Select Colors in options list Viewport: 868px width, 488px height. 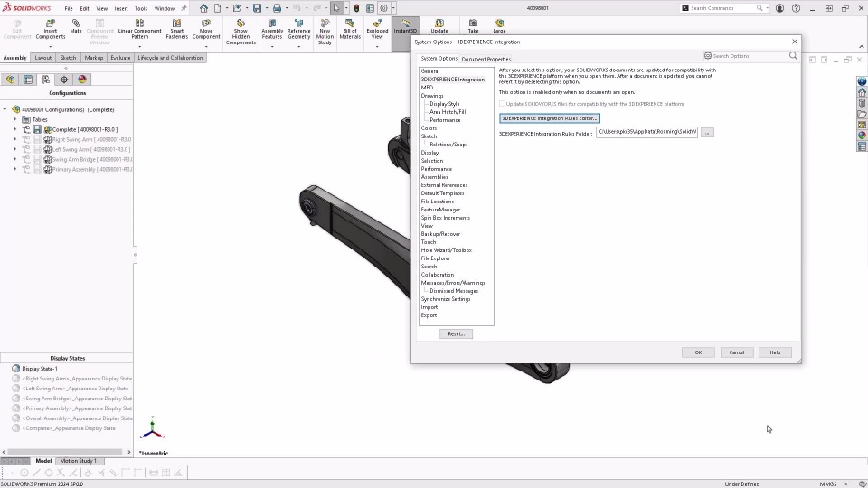[x=429, y=128]
